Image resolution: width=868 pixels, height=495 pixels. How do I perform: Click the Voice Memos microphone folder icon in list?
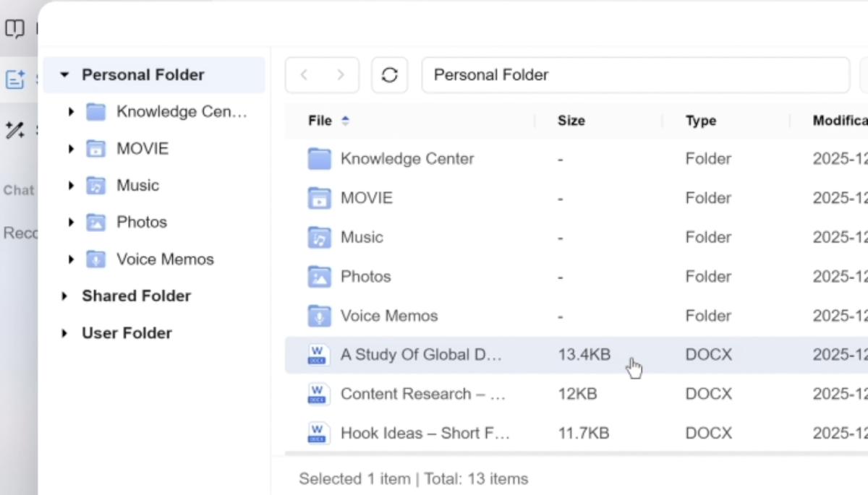(x=319, y=316)
